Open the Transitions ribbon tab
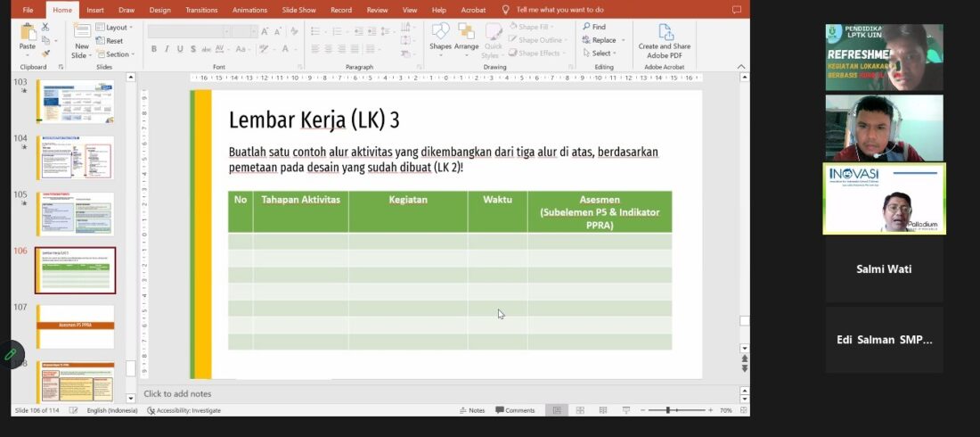Viewport: 980px width, 437px height. click(x=201, y=10)
